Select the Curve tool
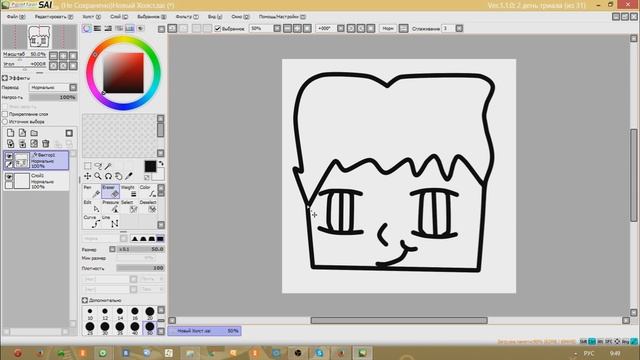 [x=92, y=222]
